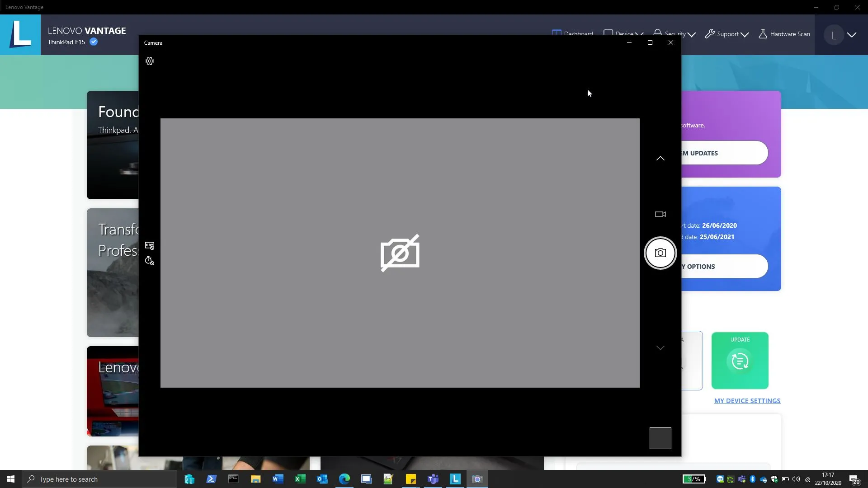Open the Support menu

pyautogui.click(x=727, y=34)
